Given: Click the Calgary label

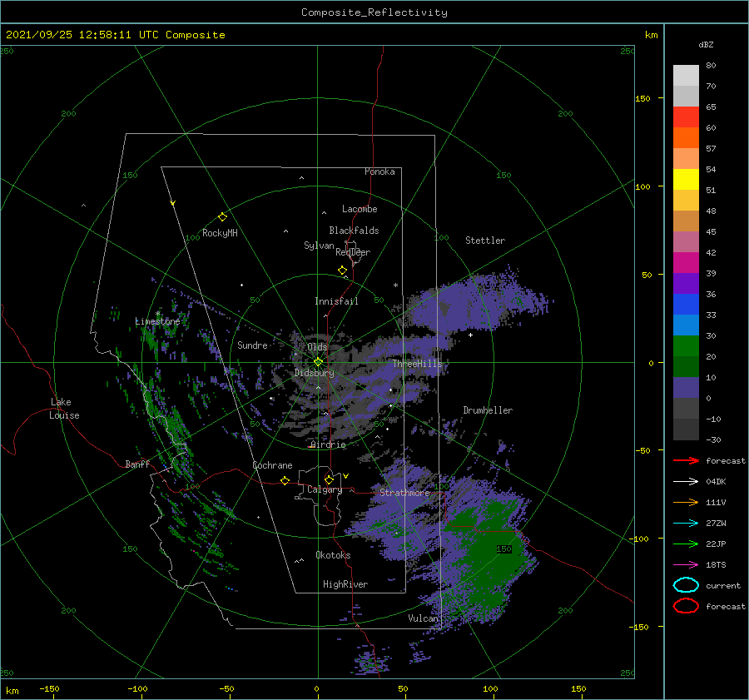Looking at the screenshot, I should tap(325, 489).
